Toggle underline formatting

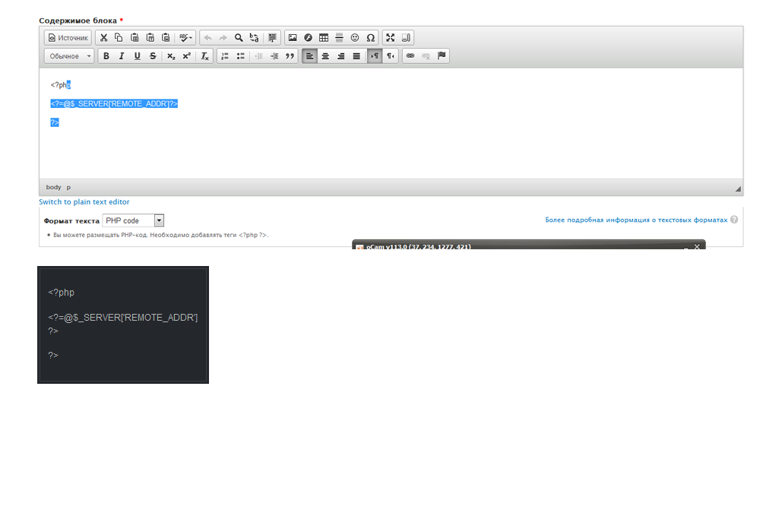138,56
